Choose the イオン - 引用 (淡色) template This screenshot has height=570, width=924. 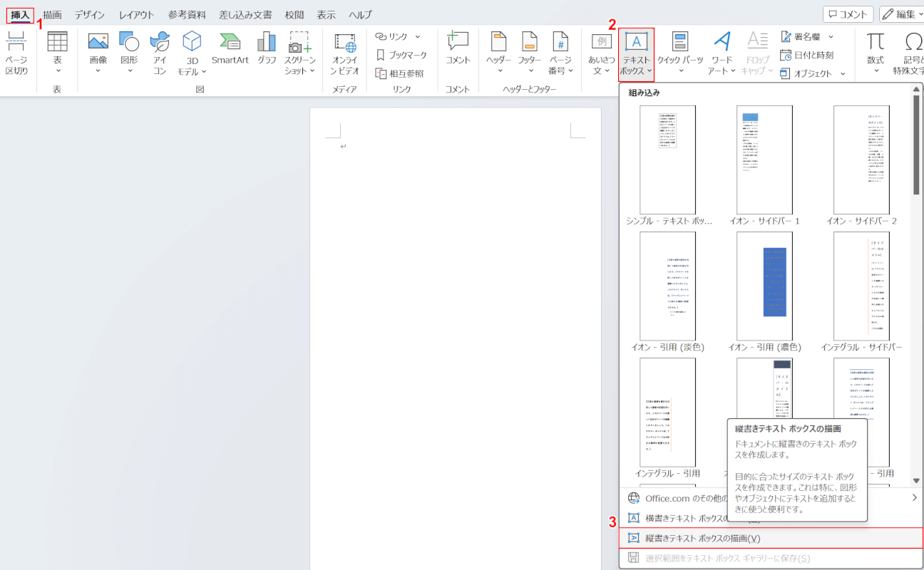[668, 291]
